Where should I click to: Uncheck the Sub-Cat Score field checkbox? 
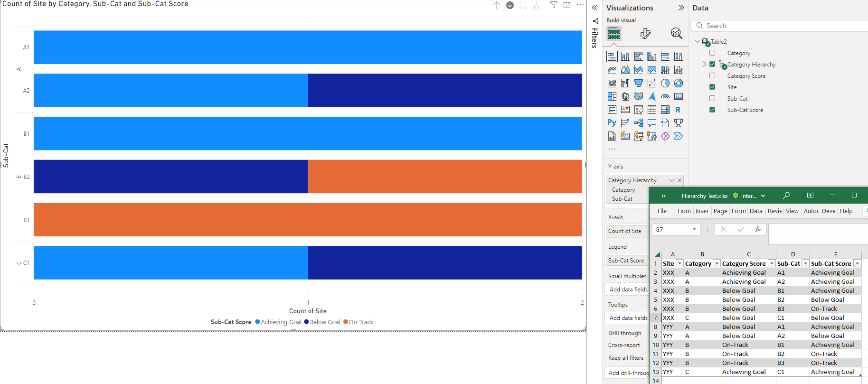pos(712,110)
